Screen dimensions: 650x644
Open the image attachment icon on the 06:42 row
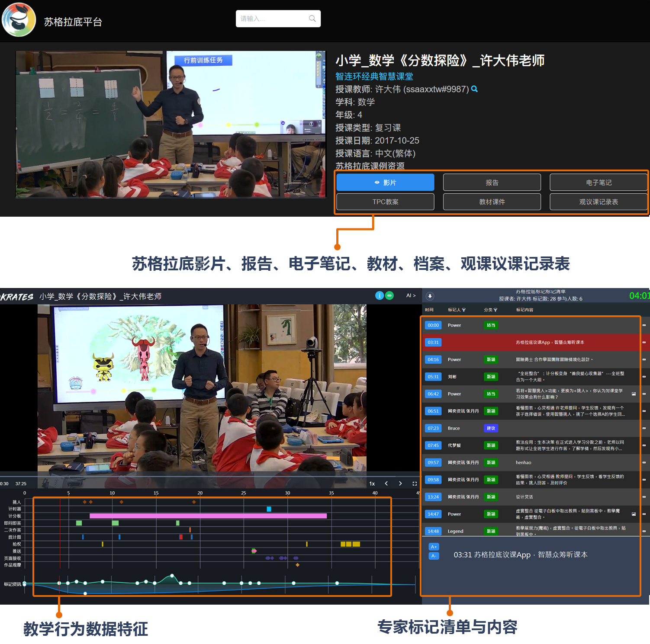634,394
